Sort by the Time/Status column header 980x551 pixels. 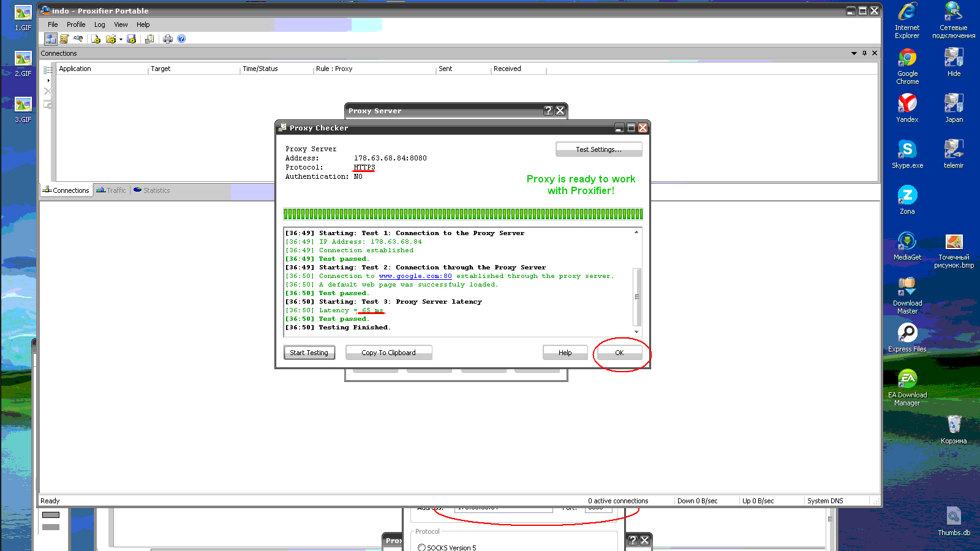277,69
